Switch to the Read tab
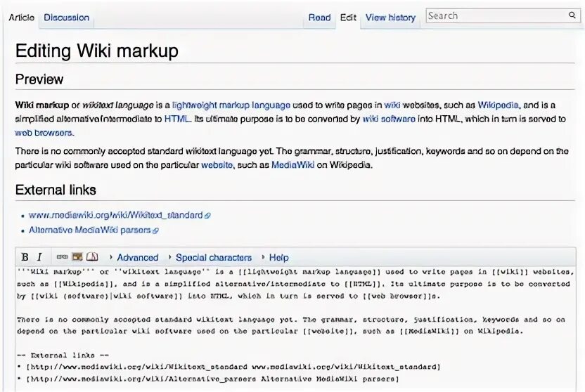This screenshot has width=585, height=392. 319,18
